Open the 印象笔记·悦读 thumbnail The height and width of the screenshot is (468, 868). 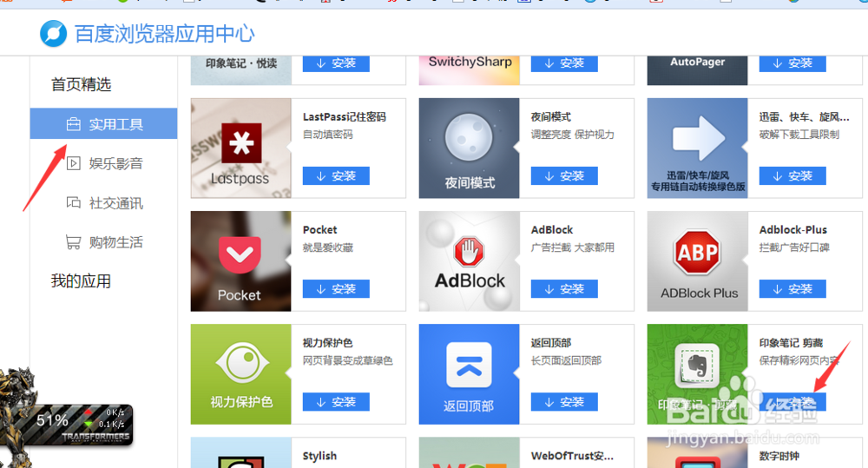click(x=240, y=70)
